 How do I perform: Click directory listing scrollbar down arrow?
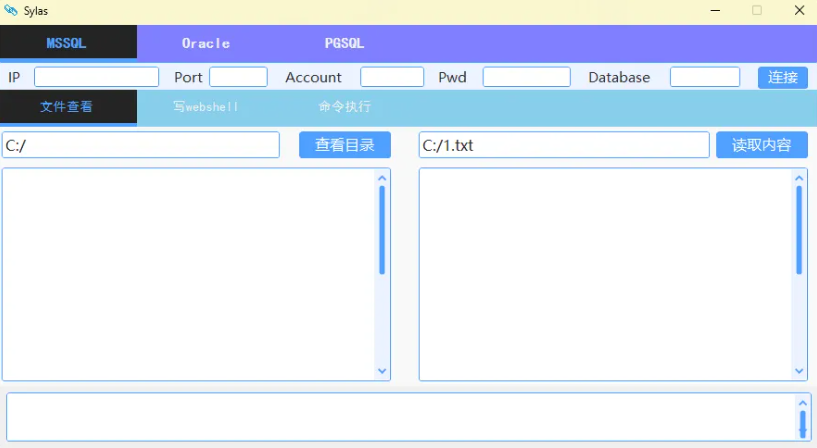click(382, 371)
